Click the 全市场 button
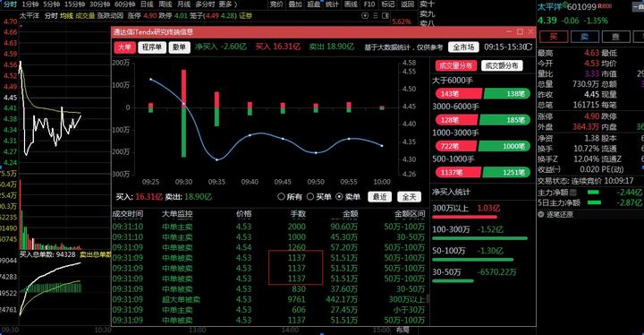The height and width of the screenshot is (335, 644). pyautogui.click(x=463, y=47)
